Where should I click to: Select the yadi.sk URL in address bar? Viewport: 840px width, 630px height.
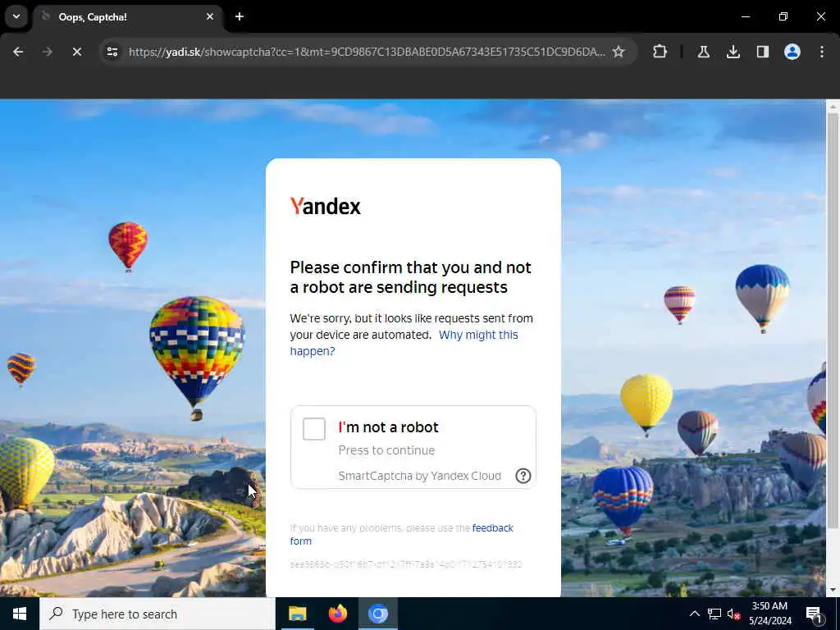pos(367,52)
